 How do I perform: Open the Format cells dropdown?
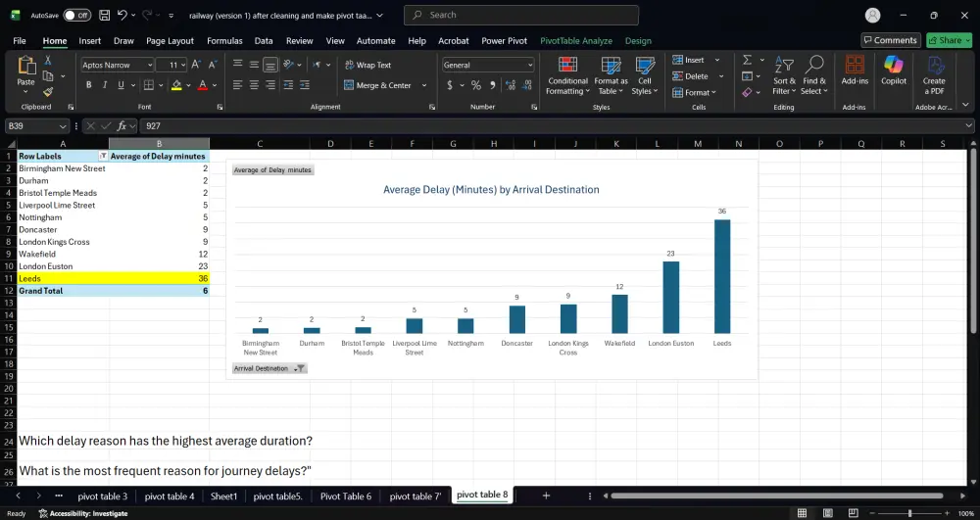[695, 92]
